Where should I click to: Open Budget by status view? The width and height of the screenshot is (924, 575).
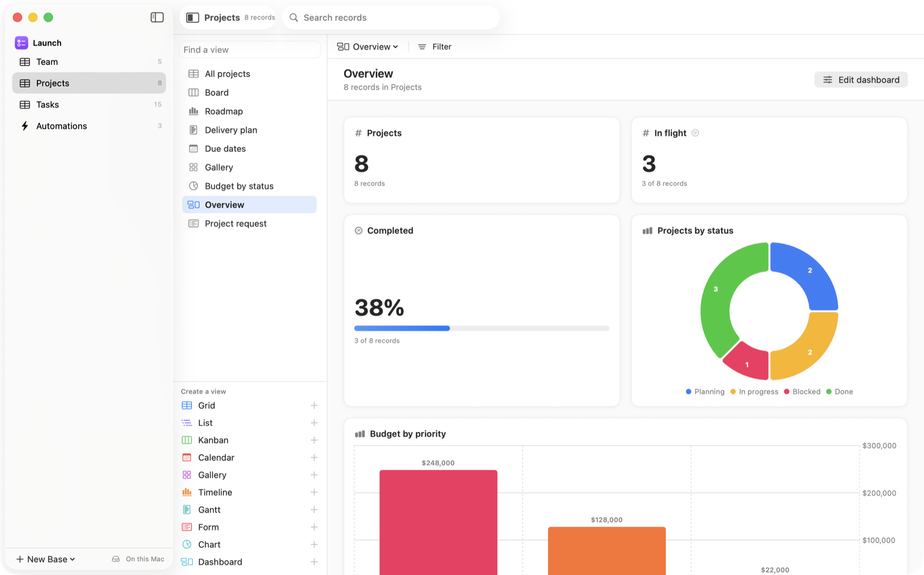tap(249, 186)
